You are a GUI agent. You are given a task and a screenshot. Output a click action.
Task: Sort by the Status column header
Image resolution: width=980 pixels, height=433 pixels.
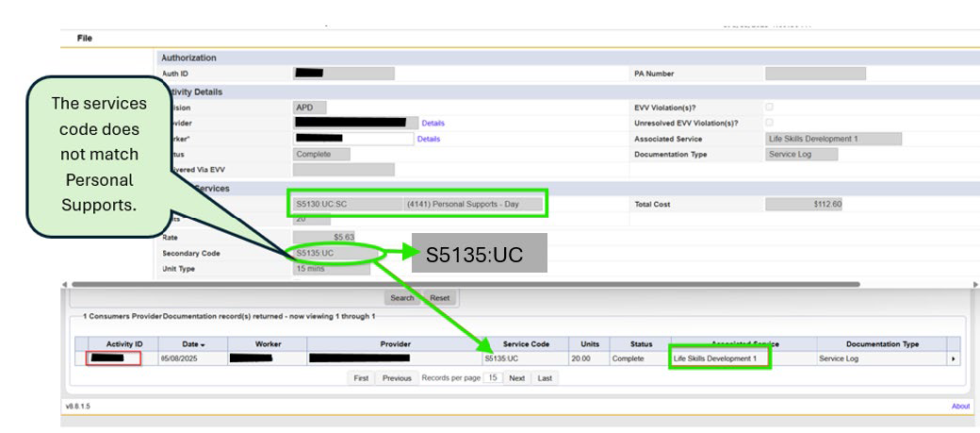click(641, 344)
